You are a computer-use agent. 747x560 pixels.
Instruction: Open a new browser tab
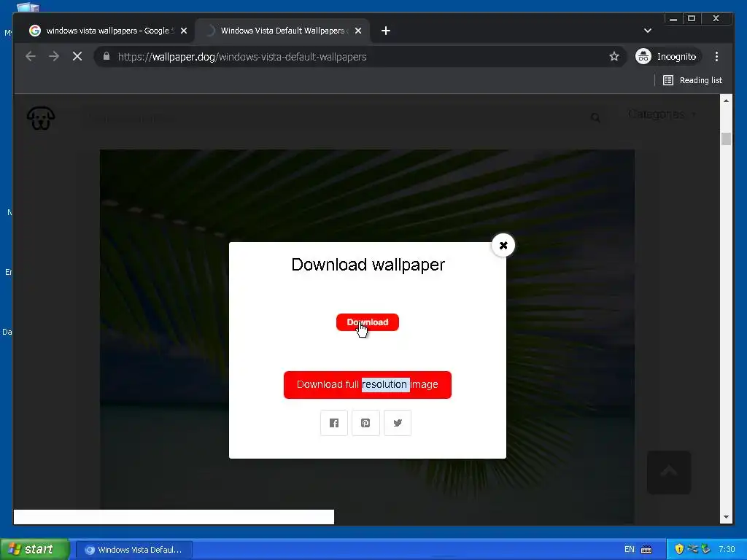pyautogui.click(x=386, y=31)
